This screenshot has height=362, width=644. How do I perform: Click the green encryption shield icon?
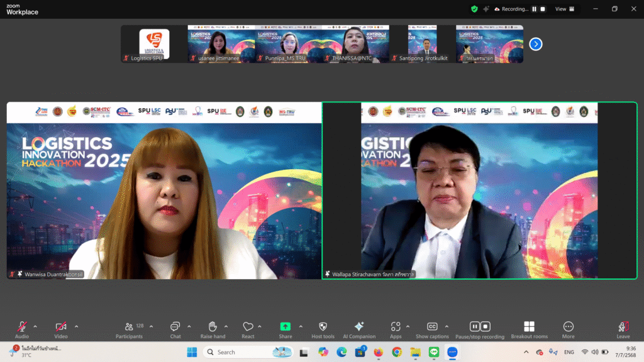tap(474, 9)
